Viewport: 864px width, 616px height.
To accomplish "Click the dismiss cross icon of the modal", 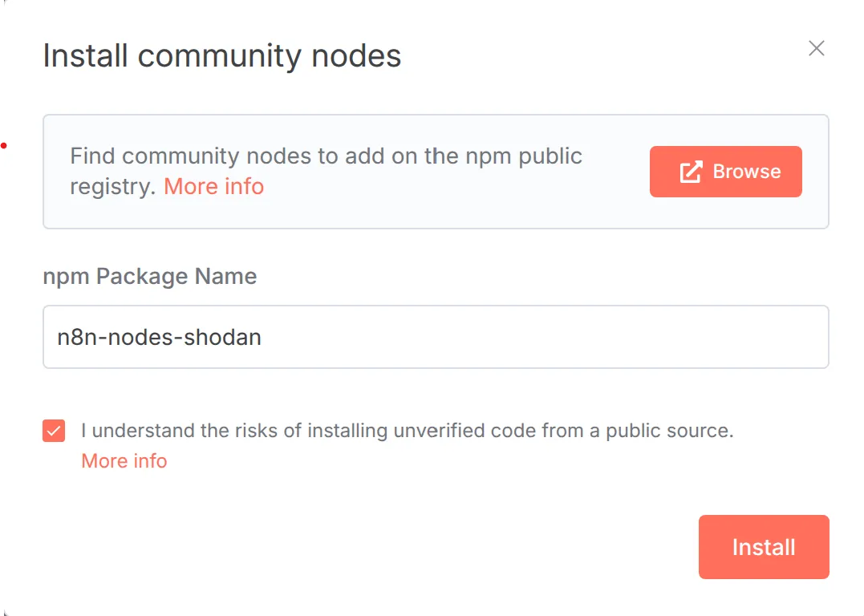I will [816, 48].
